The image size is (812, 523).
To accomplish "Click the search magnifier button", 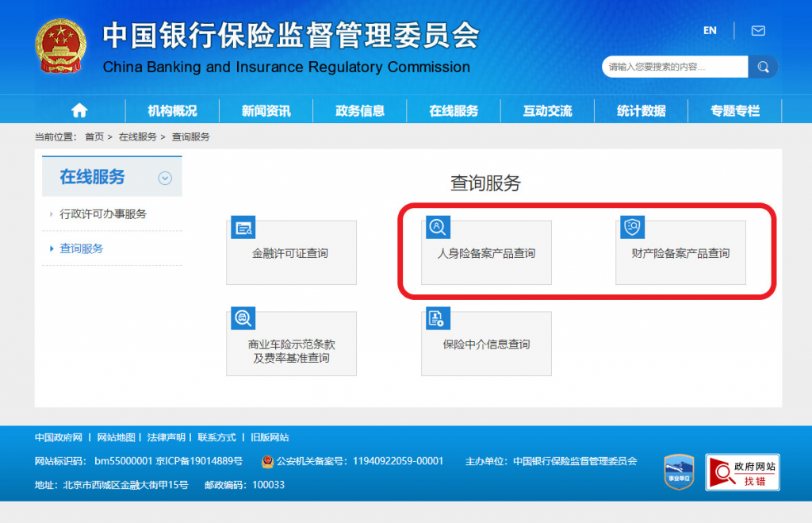I will pos(763,67).
